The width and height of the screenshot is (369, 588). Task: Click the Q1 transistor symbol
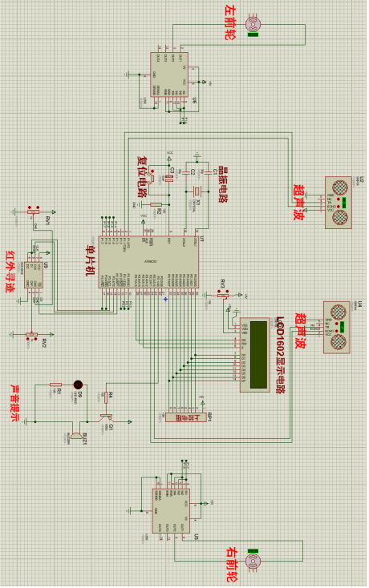tap(106, 417)
